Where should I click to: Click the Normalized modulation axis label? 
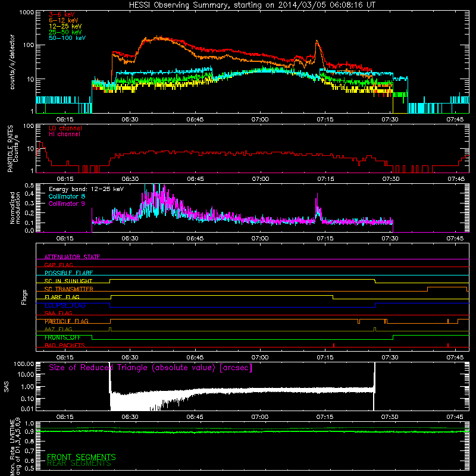(x=15, y=208)
